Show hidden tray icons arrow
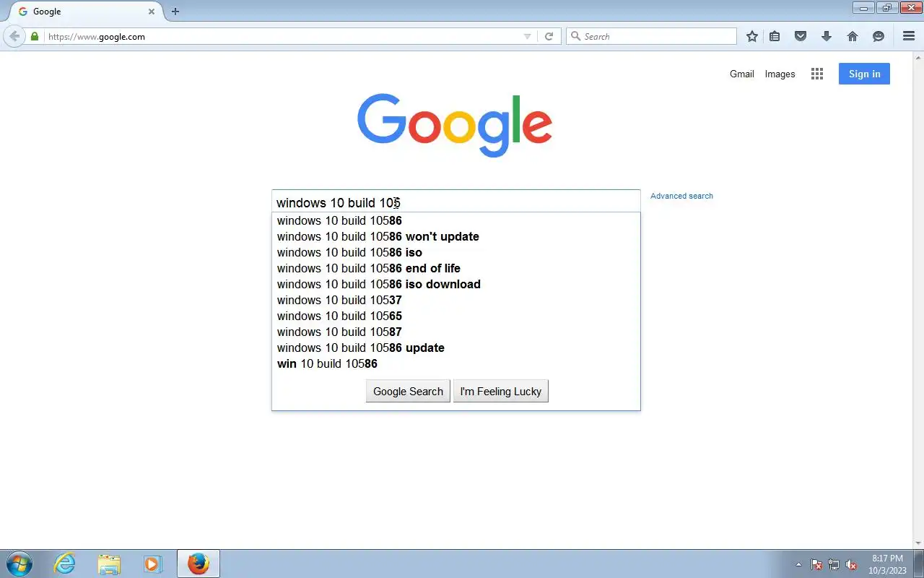Image resolution: width=924 pixels, height=578 pixels. click(798, 564)
